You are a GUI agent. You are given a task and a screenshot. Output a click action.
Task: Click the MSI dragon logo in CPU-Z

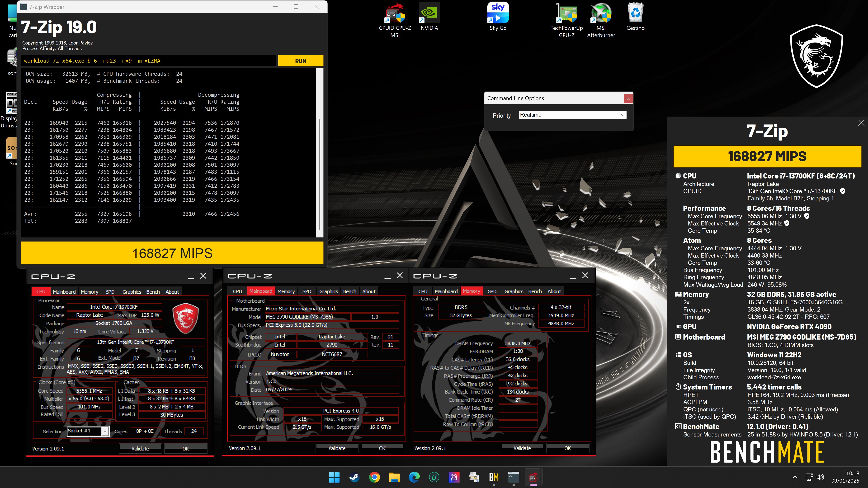click(x=185, y=319)
